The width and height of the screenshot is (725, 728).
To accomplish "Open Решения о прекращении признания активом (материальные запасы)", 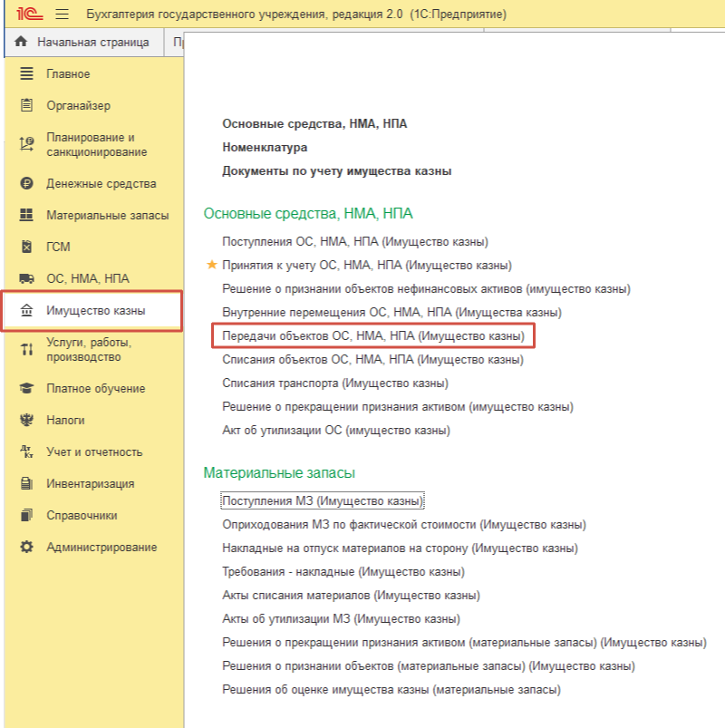I will point(464,643).
